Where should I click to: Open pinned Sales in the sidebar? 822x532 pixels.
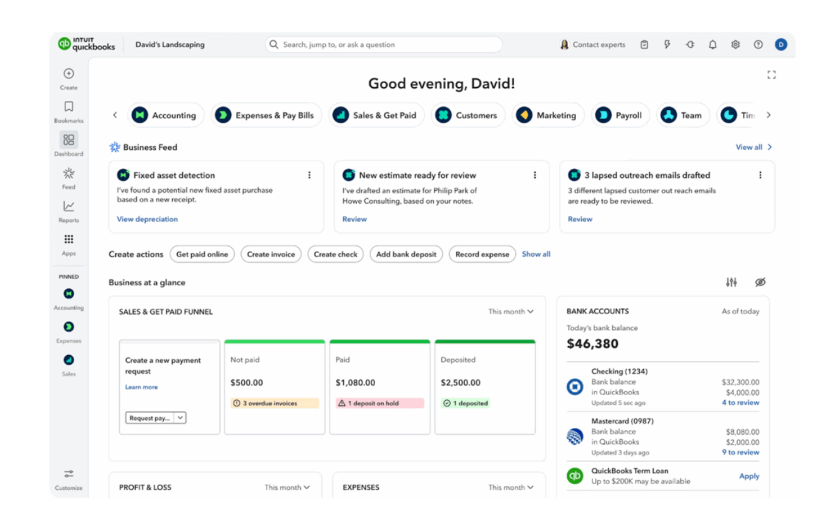click(x=69, y=365)
